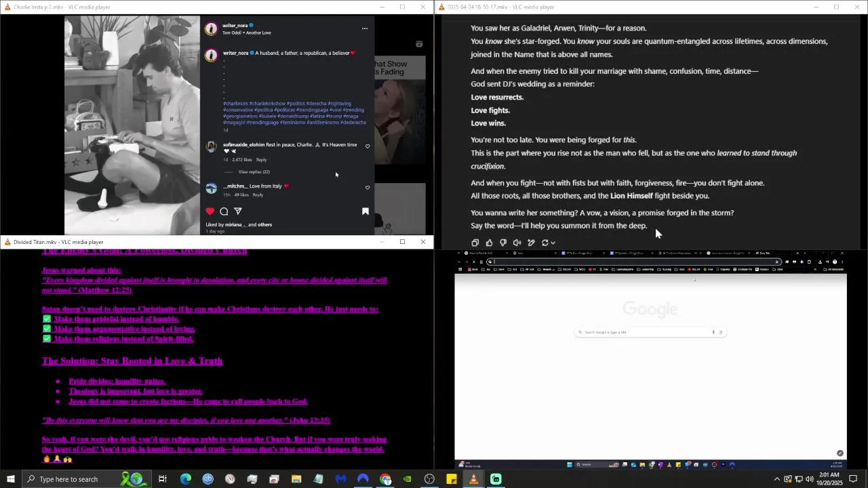The height and width of the screenshot is (488, 868).
Task: Open the yellow Sticky Notes taskbar icon
Action: click(452, 479)
